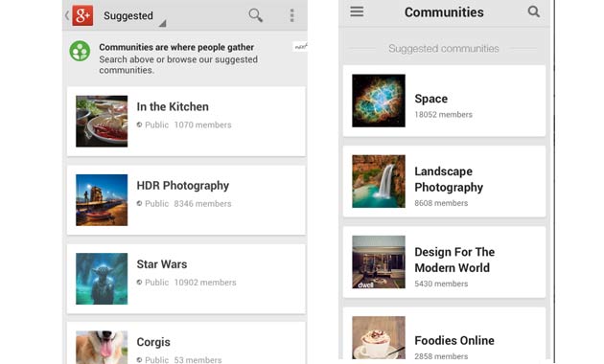This screenshot has width=604, height=364.
Task: Open the Star Wars community
Action: 186,279
